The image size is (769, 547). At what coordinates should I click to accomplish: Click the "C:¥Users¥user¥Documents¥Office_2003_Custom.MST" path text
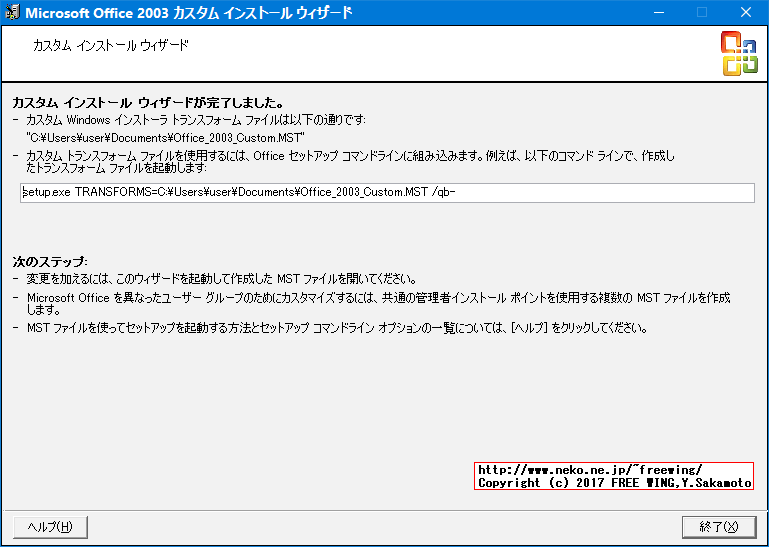(x=166, y=138)
